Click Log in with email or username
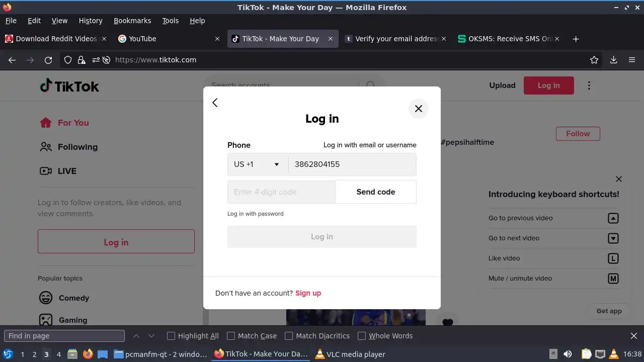Screen dimensions: 644x362 click(x=370, y=145)
